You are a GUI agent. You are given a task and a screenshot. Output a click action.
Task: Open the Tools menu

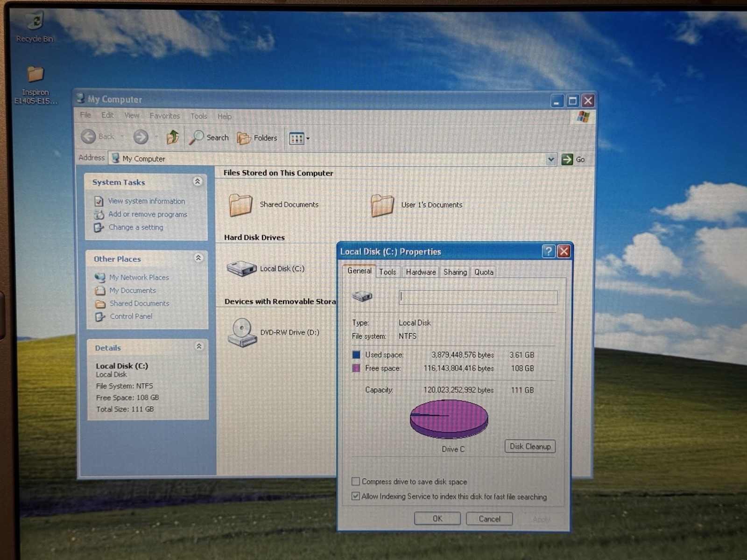(x=198, y=116)
